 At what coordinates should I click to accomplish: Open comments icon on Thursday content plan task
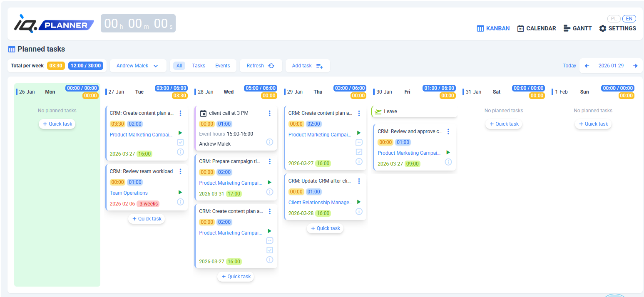point(359,142)
